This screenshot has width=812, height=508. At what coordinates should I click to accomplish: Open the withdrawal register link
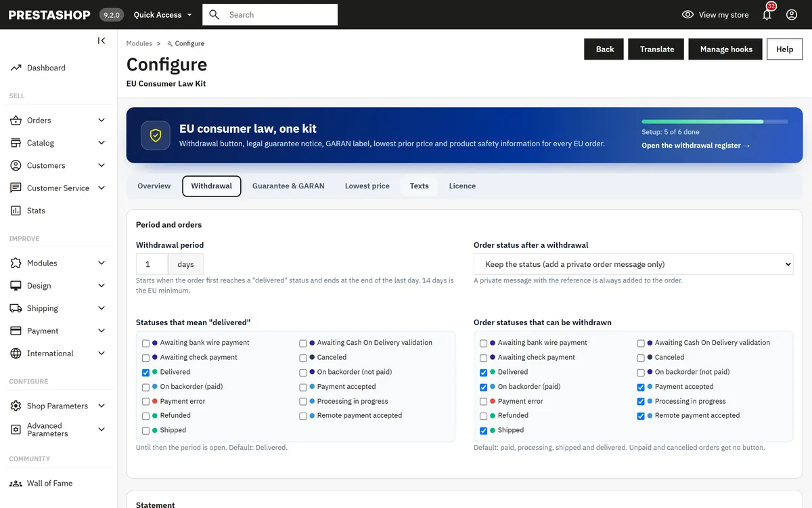[696, 146]
